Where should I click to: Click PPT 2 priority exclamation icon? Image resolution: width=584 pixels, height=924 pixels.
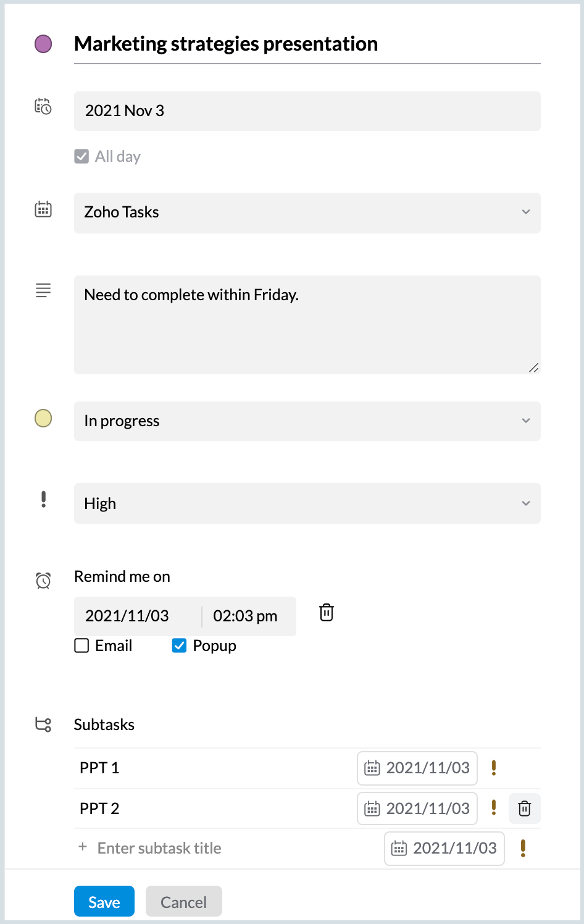point(494,808)
